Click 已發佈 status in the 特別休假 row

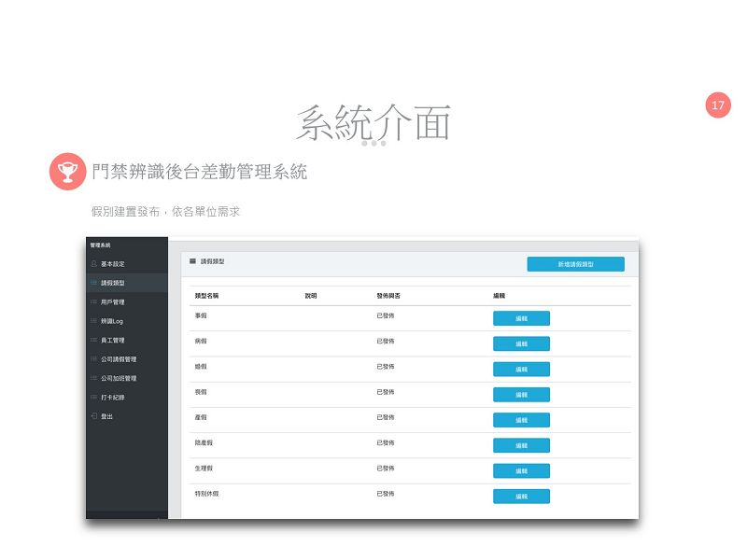coord(386,494)
